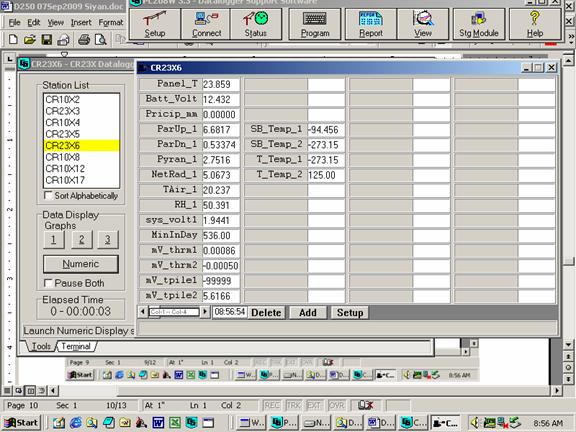Step numeric display columns left
The width and height of the screenshot is (576, 432).
143,312
